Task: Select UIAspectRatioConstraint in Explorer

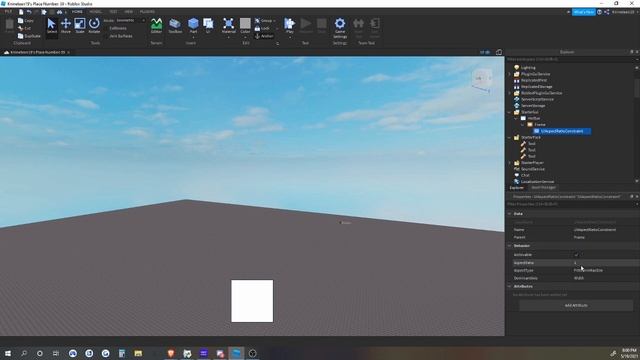Action: coord(562,131)
